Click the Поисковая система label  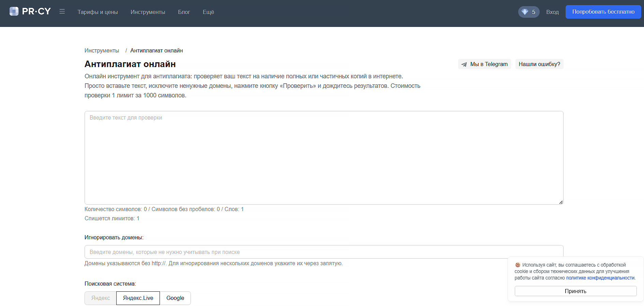click(110, 284)
